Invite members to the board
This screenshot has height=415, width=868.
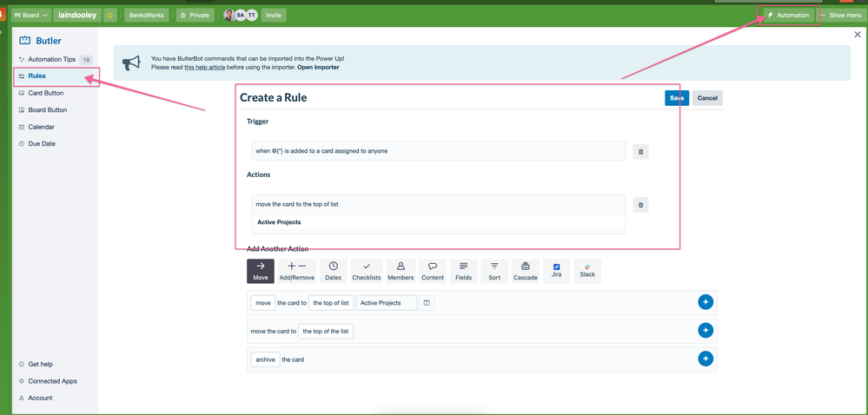pos(274,16)
